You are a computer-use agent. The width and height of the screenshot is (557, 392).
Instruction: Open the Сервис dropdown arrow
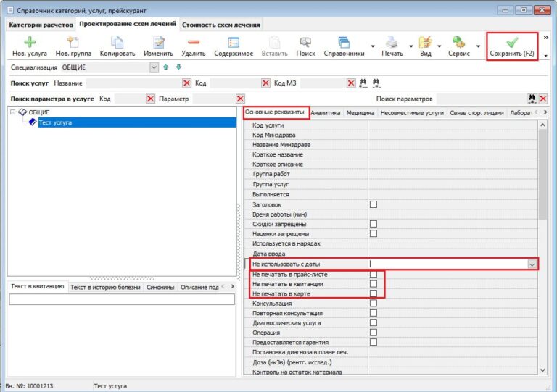click(478, 46)
